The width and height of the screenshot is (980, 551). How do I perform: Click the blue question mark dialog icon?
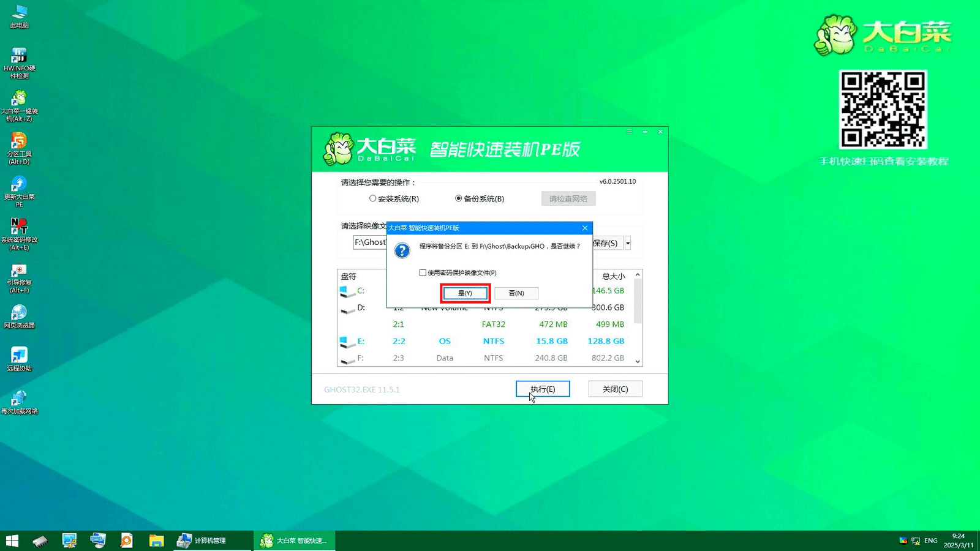tap(402, 250)
